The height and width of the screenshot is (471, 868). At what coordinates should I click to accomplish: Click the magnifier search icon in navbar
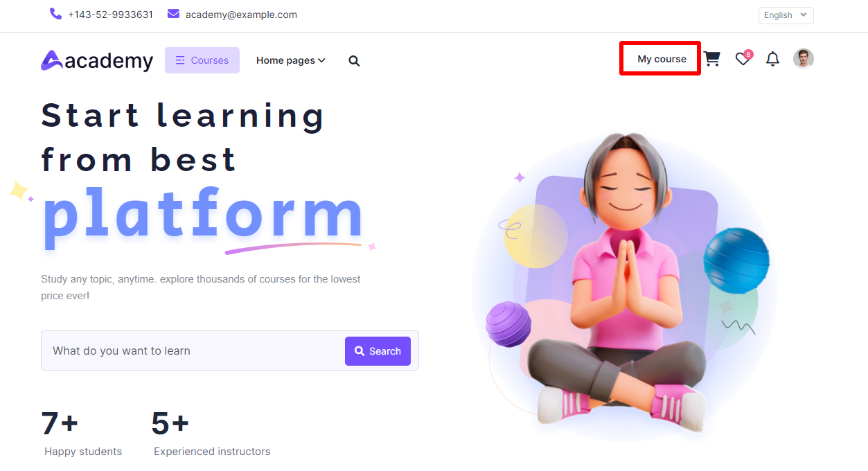(x=354, y=61)
